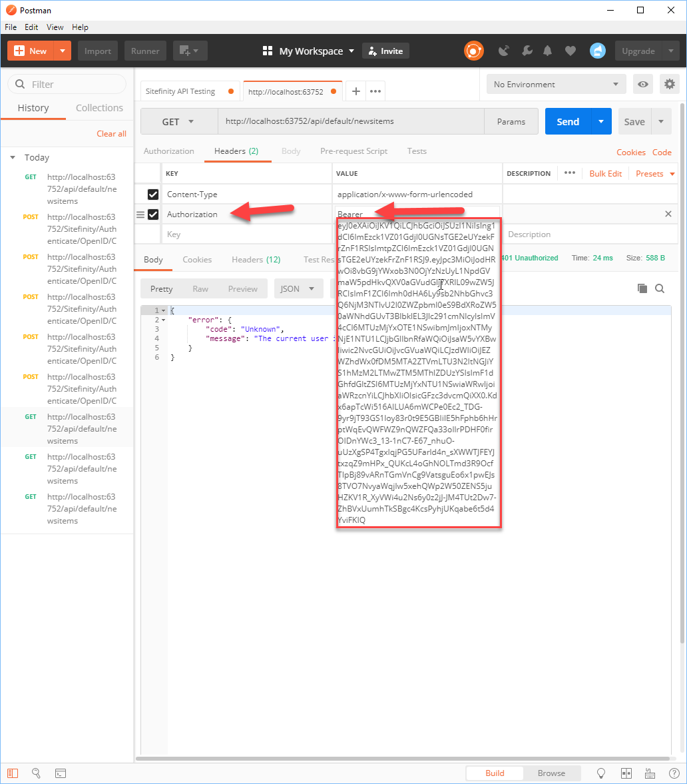This screenshot has width=687, height=784.
Task: Open the environment management gear icon
Action: [670, 84]
